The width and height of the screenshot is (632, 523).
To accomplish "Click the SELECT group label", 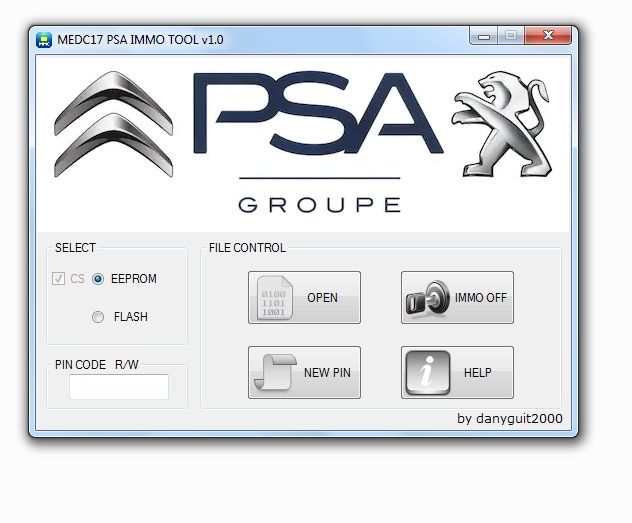I will pos(75,248).
